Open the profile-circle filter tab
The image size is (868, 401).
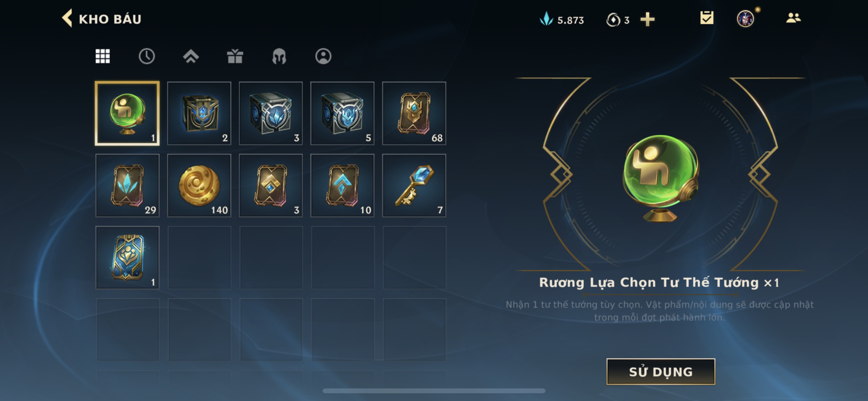[x=323, y=56]
